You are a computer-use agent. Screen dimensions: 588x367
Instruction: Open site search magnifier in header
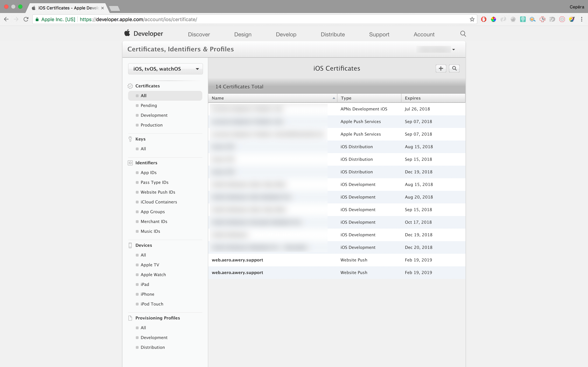[x=463, y=34]
